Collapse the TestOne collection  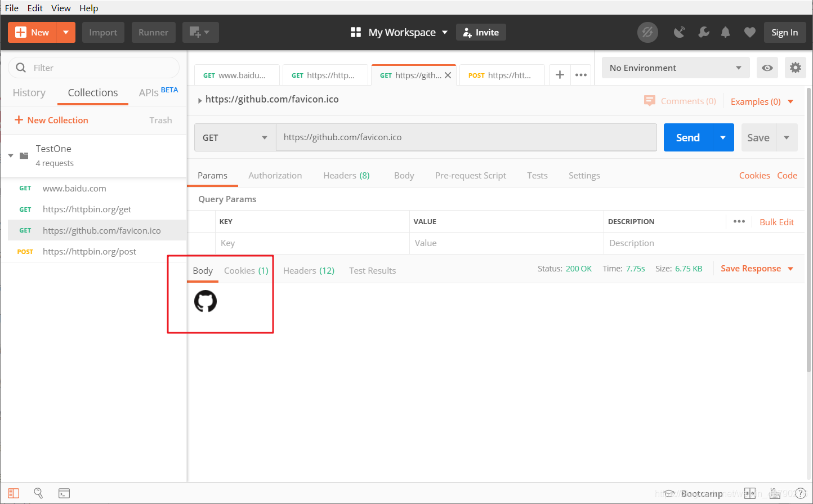click(11, 155)
